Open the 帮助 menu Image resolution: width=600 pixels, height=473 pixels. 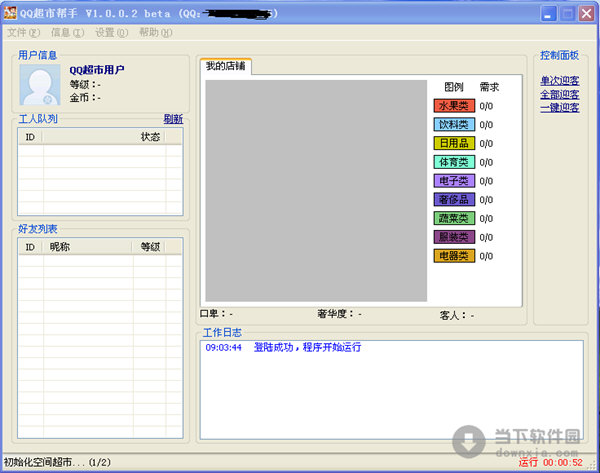click(155, 33)
